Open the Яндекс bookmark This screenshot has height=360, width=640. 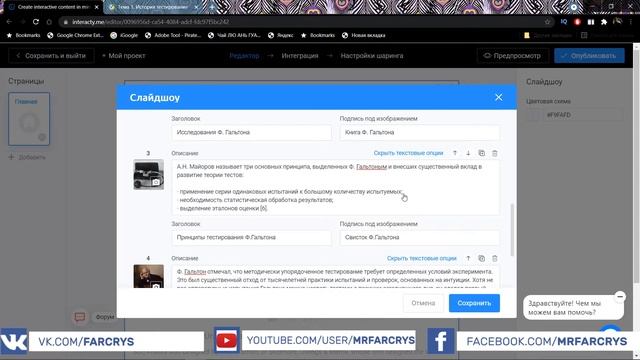(x=281, y=35)
